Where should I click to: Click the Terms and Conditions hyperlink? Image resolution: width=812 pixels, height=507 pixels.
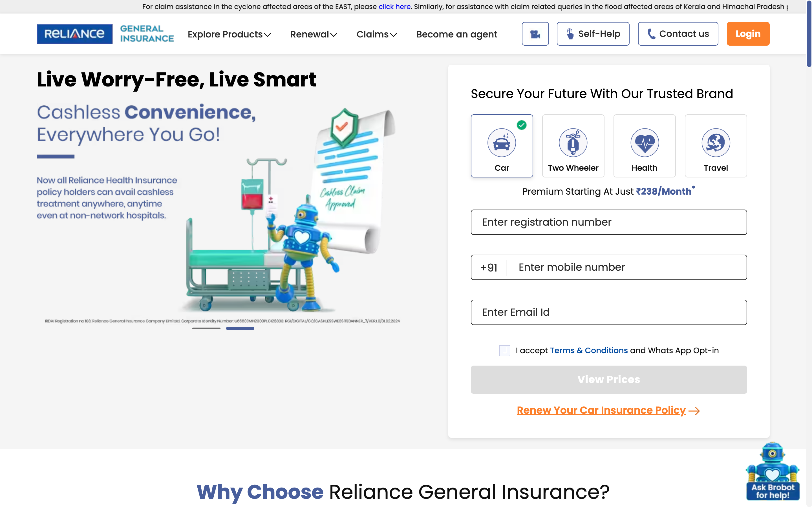pyautogui.click(x=589, y=350)
